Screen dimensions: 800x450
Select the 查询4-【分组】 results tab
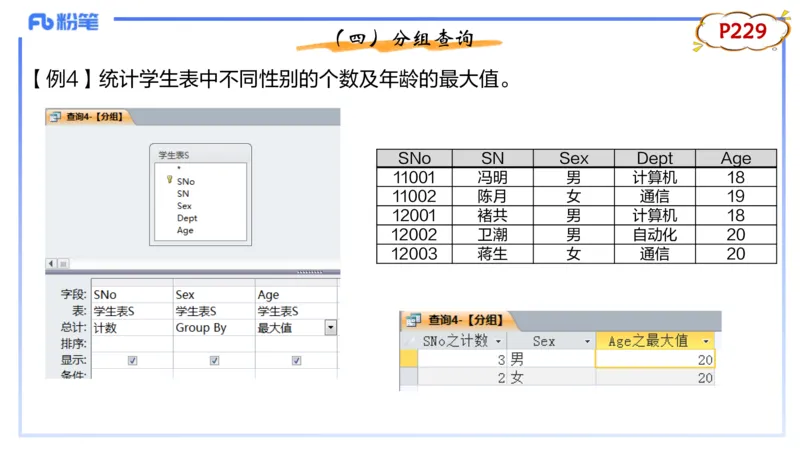click(459, 320)
